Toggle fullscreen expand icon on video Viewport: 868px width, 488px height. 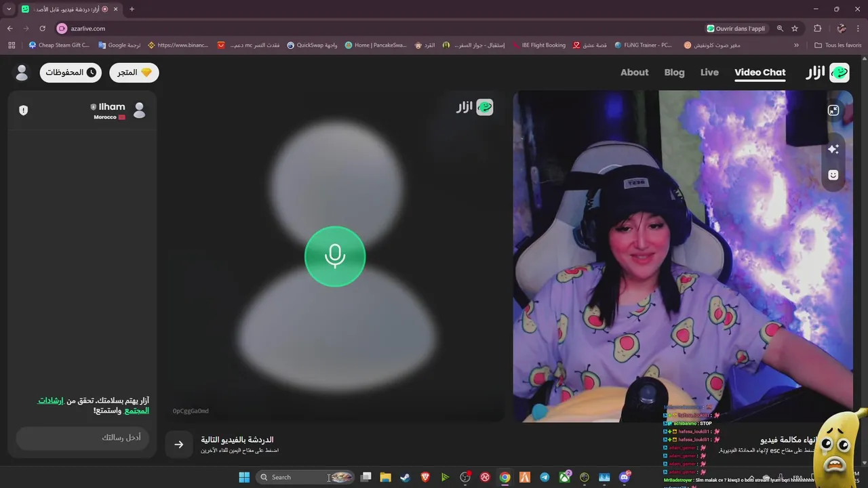tap(833, 110)
